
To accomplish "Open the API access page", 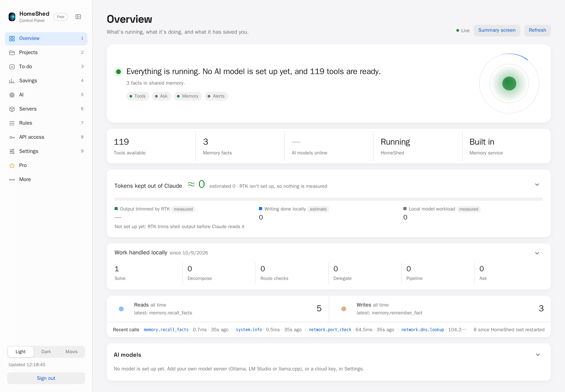I will point(46,137).
